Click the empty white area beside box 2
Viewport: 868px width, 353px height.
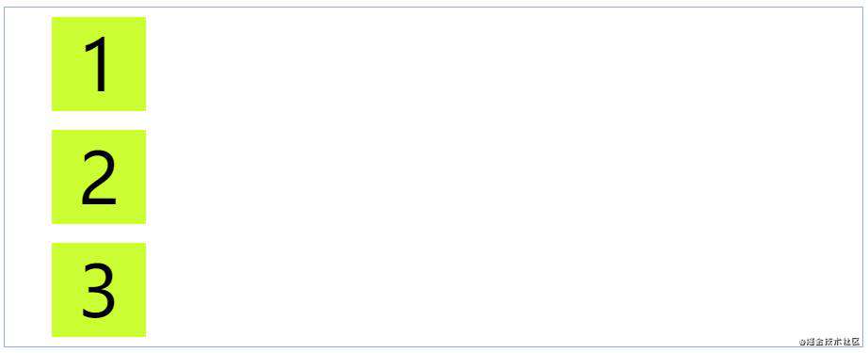[x=504, y=177]
